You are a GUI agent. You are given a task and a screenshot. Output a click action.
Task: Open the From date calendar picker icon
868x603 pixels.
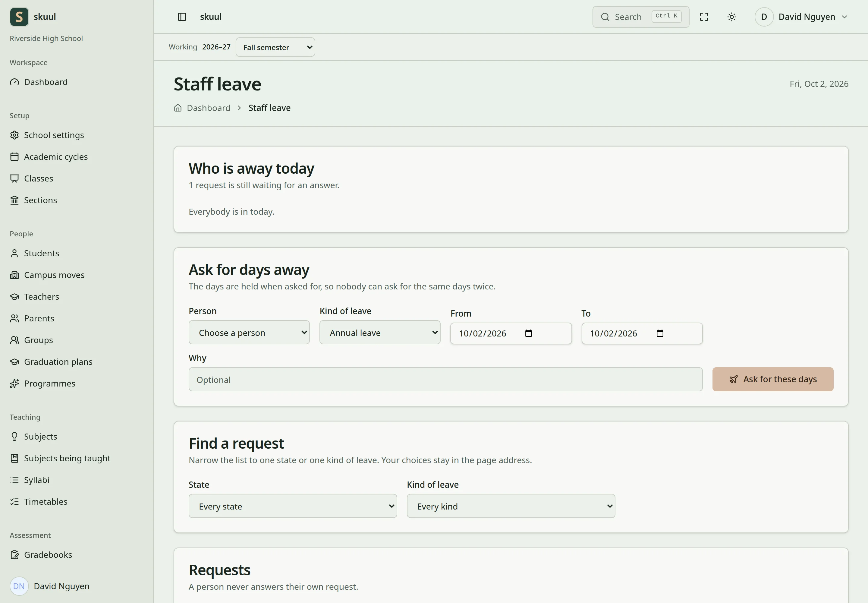click(528, 333)
